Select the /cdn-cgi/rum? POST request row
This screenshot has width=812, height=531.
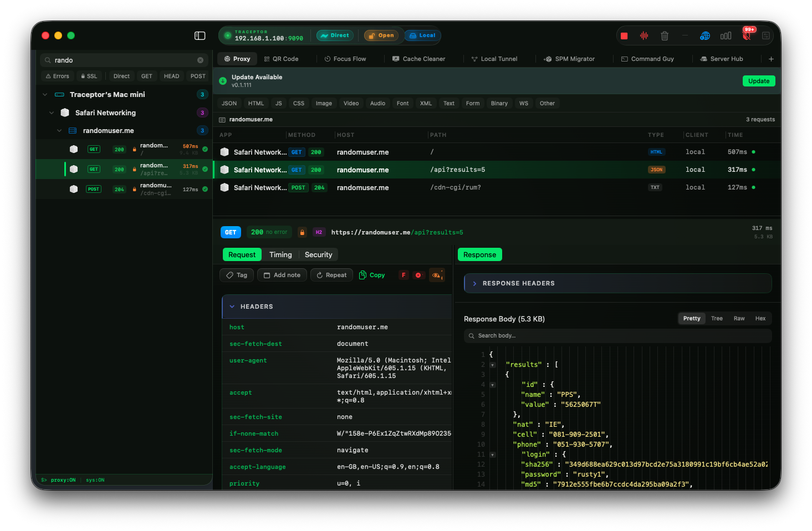click(x=497, y=188)
